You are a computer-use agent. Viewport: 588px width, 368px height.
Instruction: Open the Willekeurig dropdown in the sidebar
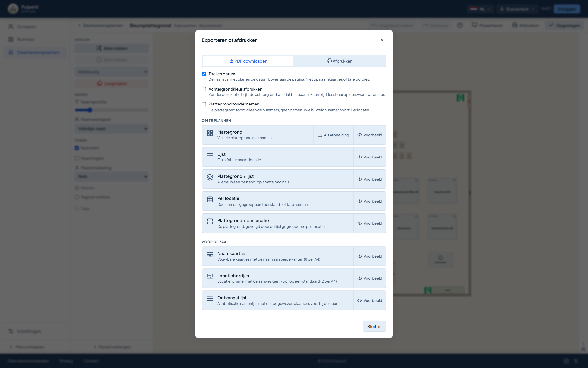point(112,72)
